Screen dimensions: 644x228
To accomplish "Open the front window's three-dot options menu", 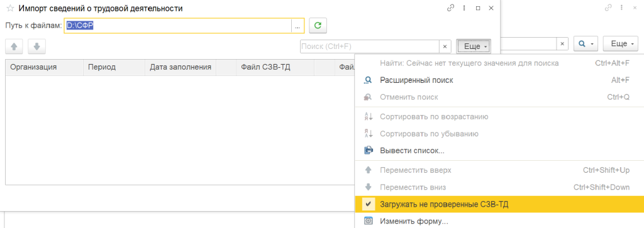I will (464, 8).
